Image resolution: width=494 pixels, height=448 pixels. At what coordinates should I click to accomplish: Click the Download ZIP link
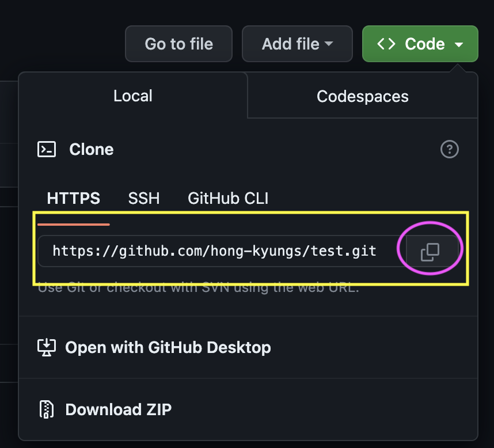point(118,409)
